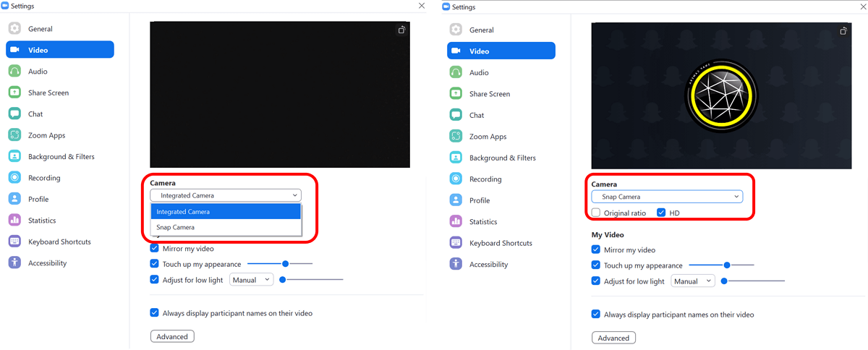The image size is (868, 350).
Task: Click General gear icon in left Settings window
Action: [x=14, y=28]
